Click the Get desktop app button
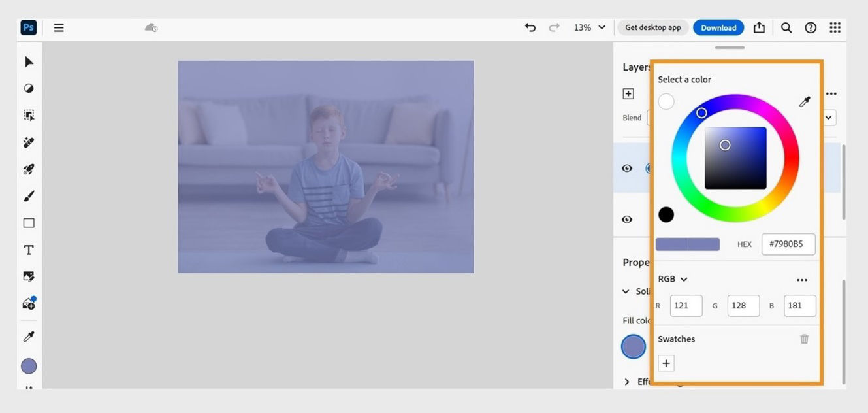 [x=652, y=27]
